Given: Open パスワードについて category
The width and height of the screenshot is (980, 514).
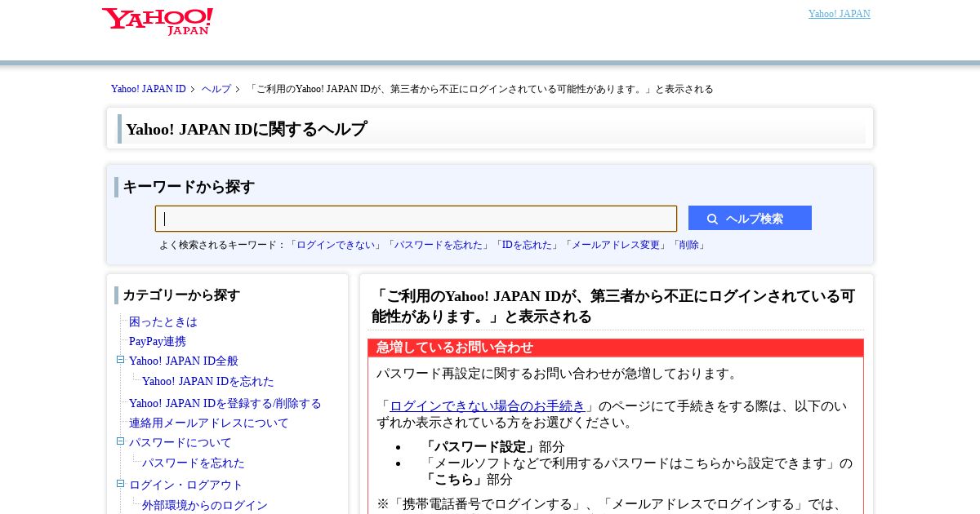Looking at the screenshot, I should pos(180,443).
